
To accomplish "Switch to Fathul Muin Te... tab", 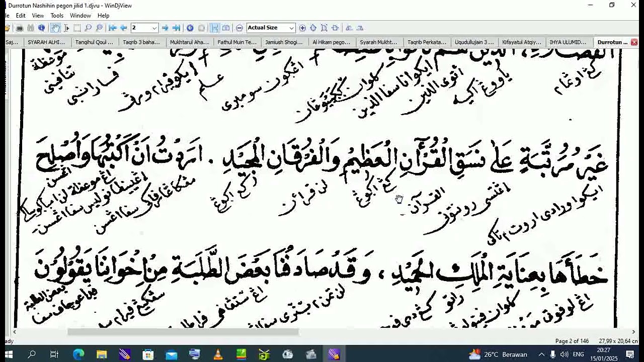I will coord(237,42).
